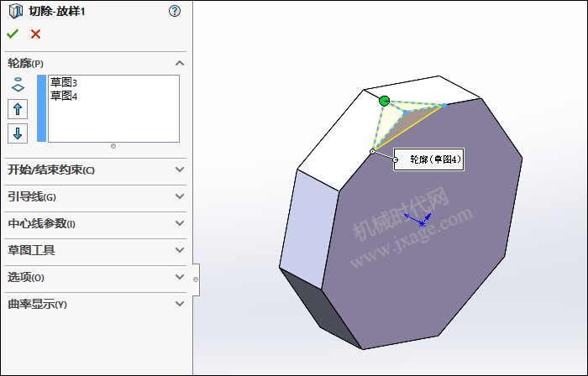Collapse the 轮廓(P) section
This screenshot has height=376, width=588.
tap(180, 63)
